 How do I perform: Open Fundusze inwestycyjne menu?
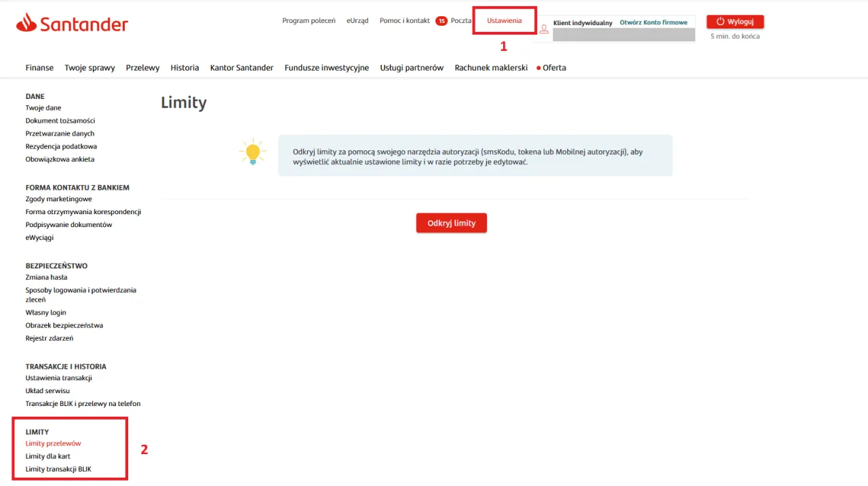point(327,68)
